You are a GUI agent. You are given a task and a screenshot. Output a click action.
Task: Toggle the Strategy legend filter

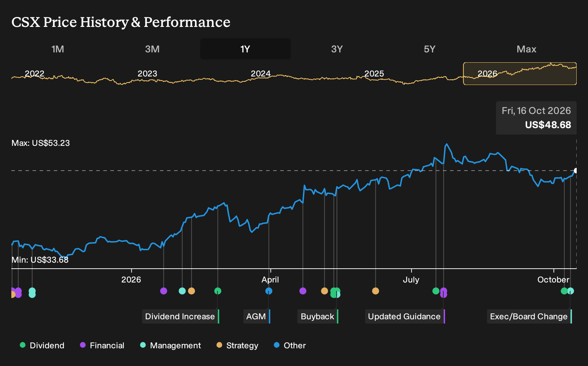coord(237,345)
